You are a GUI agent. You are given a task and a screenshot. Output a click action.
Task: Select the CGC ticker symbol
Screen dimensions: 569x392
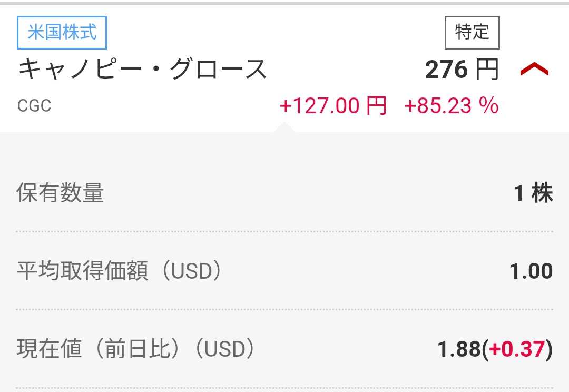pyautogui.click(x=34, y=106)
